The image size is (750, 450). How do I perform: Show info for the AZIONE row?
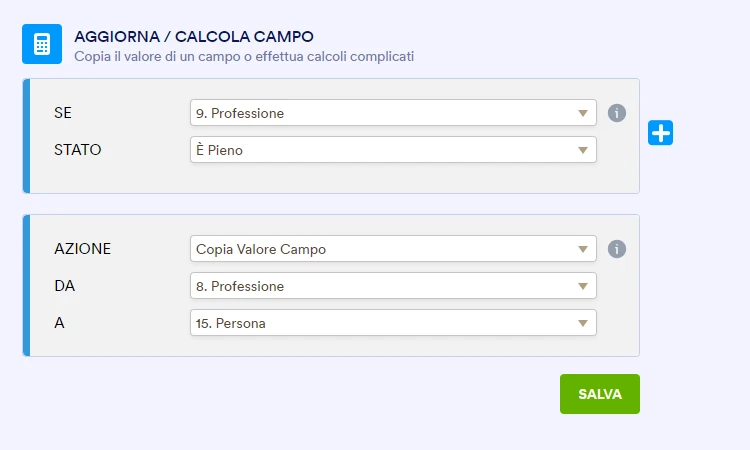(617, 249)
